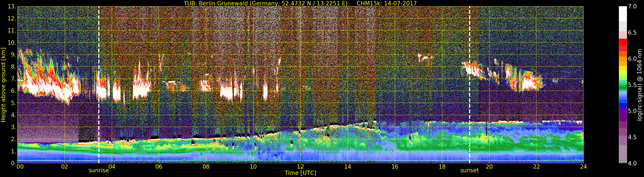644x177 pixels.
Task: Click height-axis tick label "3."
Action: pos(13,127)
